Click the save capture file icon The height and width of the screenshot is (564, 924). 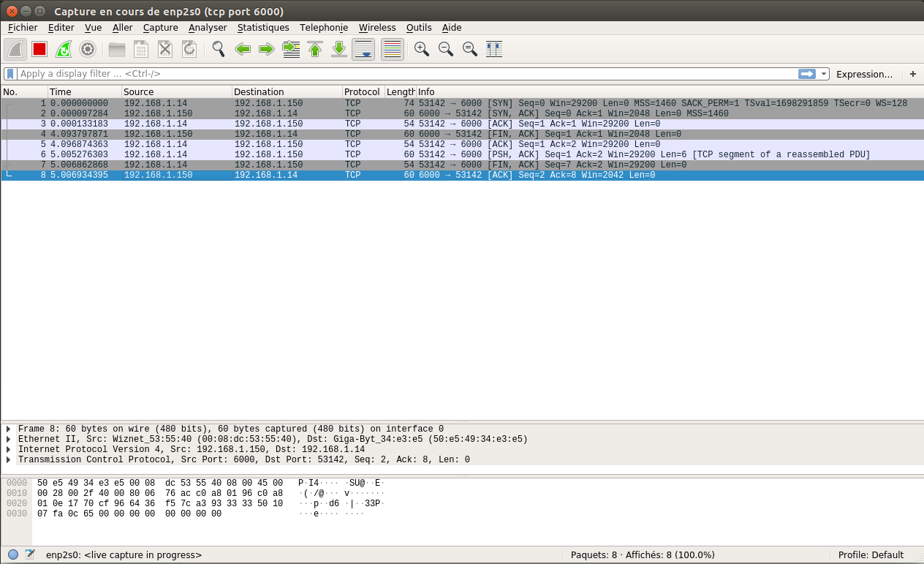[x=141, y=49]
